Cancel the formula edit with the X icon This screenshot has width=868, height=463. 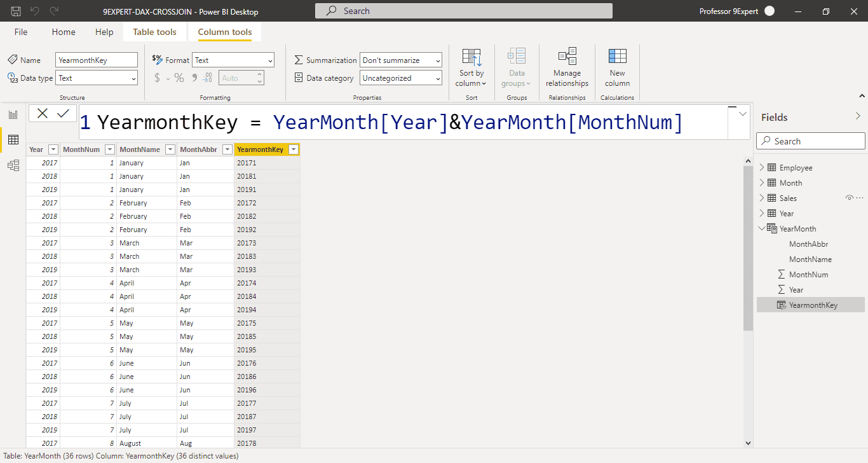pos(42,113)
